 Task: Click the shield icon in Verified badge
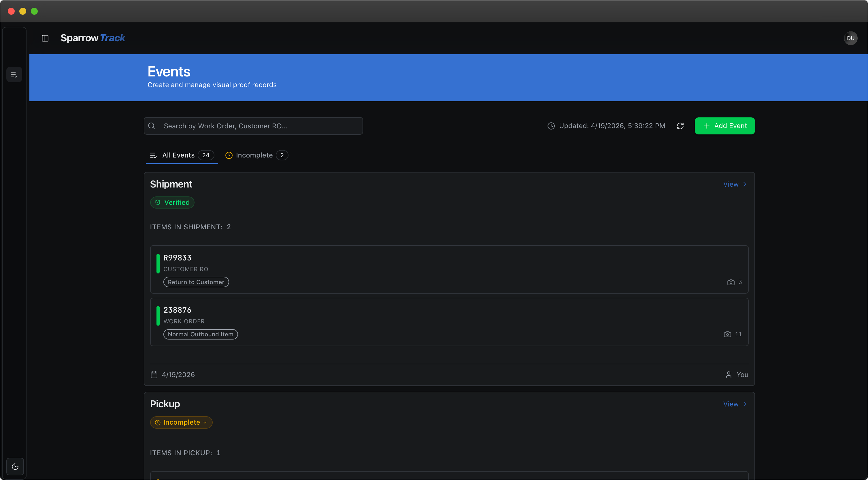tap(158, 202)
